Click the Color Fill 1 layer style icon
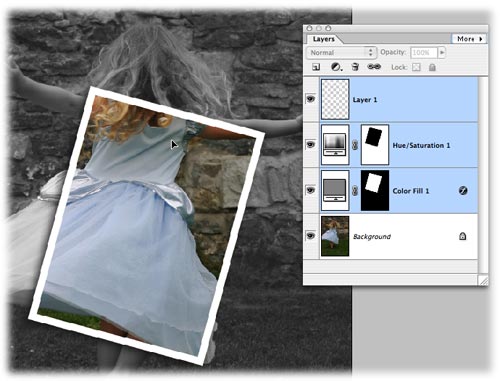Viewport: 500px width, 381px height. 463,190
